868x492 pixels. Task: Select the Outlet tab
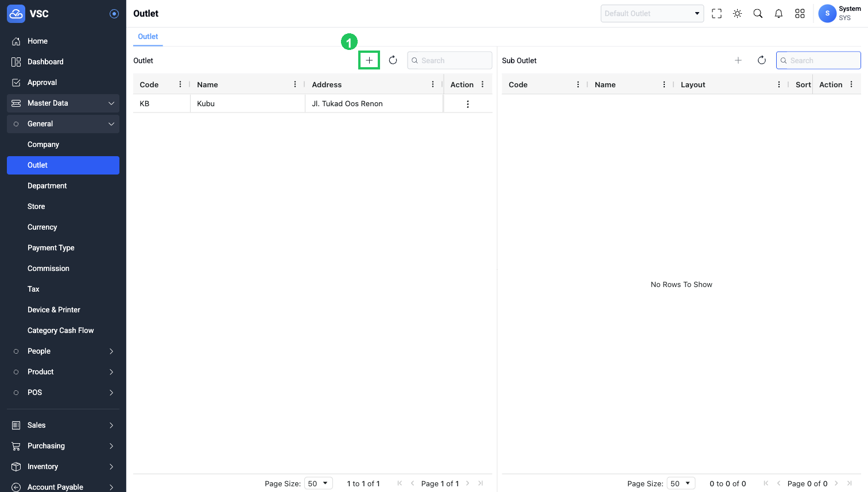pyautogui.click(x=148, y=36)
